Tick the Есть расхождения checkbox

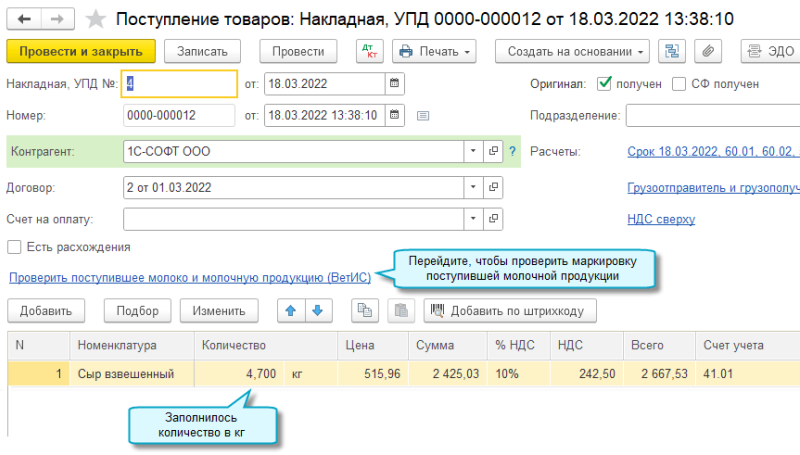pyautogui.click(x=14, y=247)
